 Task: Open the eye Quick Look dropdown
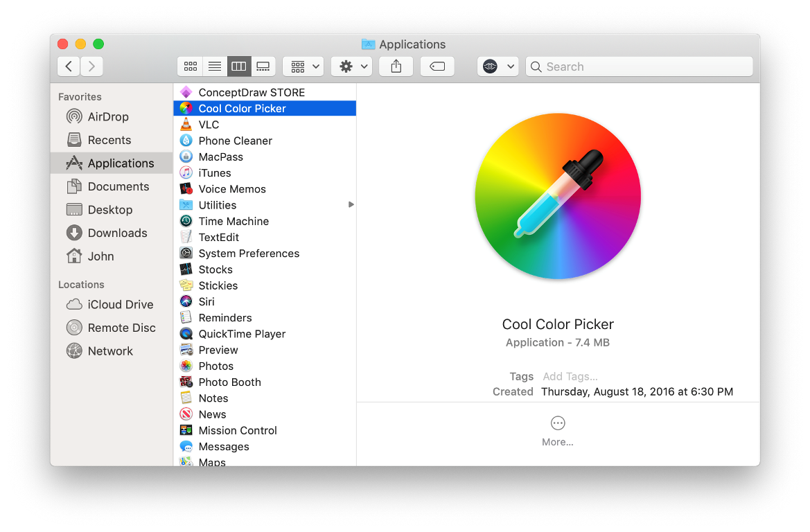tap(498, 66)
